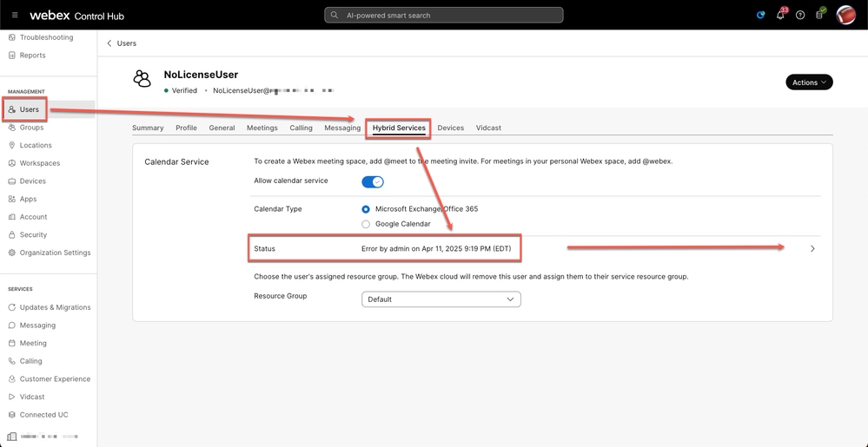Viewport: 868px width, 447px height.
Task: Click the Connected UC icon
Action: pos(11,414)
